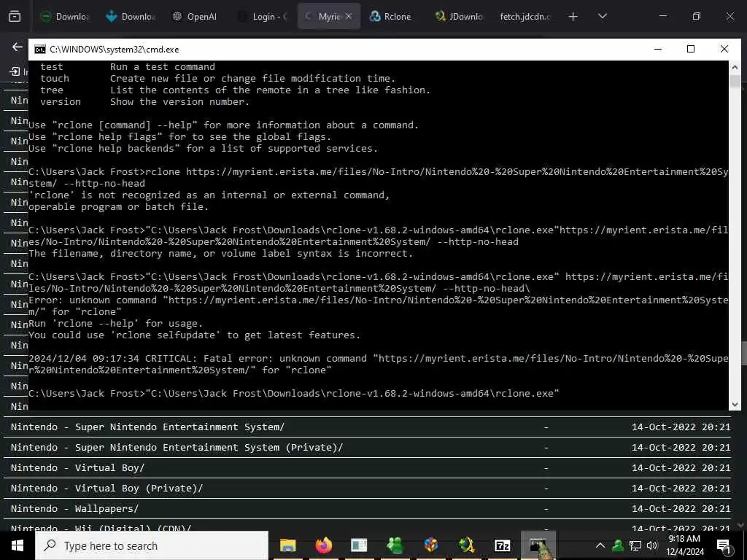Viewport: 747px width, 560px height.
Task: Select the 'rclone selfupdate' suggestion line
Action: coord(194,335)
